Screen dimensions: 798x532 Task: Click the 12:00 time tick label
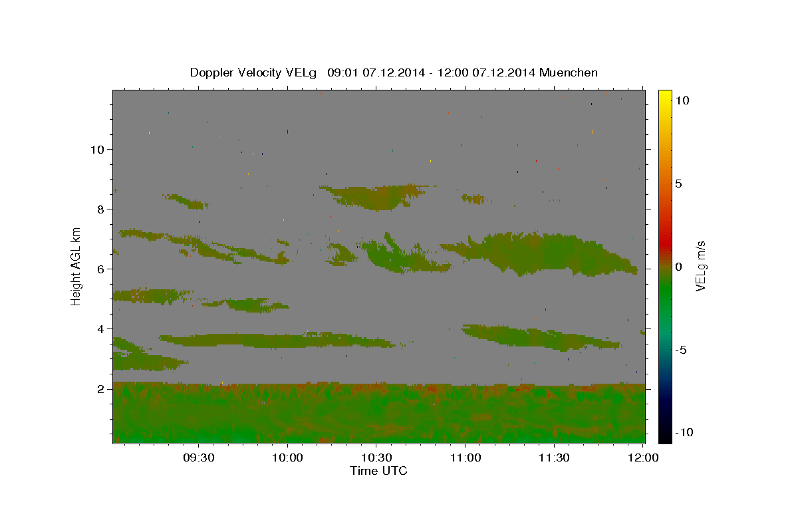[x=642, y=458]
